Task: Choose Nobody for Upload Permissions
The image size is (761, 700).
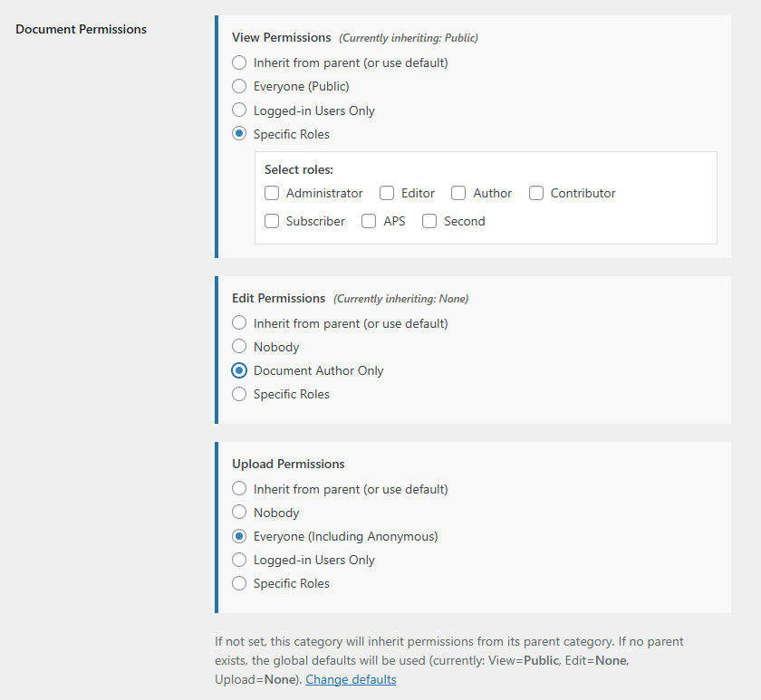Action: tap(239, 513)
